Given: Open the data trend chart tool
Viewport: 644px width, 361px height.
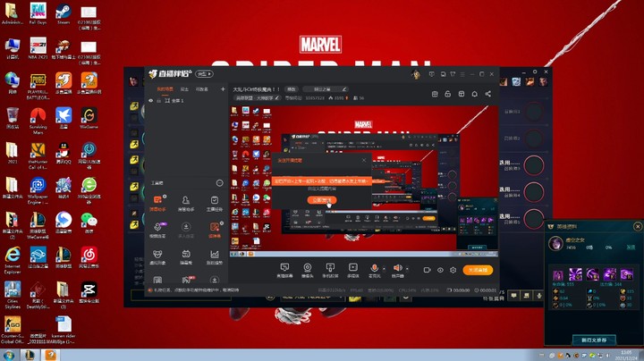Looking at the screenshot, I should [214, 257].
